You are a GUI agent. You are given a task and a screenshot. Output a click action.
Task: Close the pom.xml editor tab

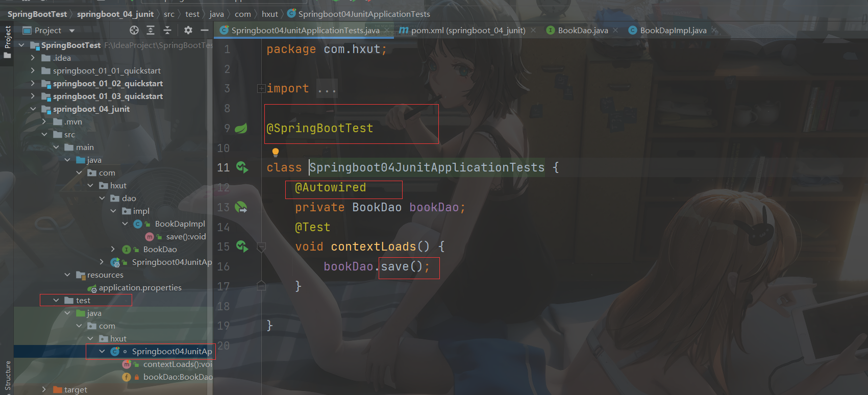point(533,30)
